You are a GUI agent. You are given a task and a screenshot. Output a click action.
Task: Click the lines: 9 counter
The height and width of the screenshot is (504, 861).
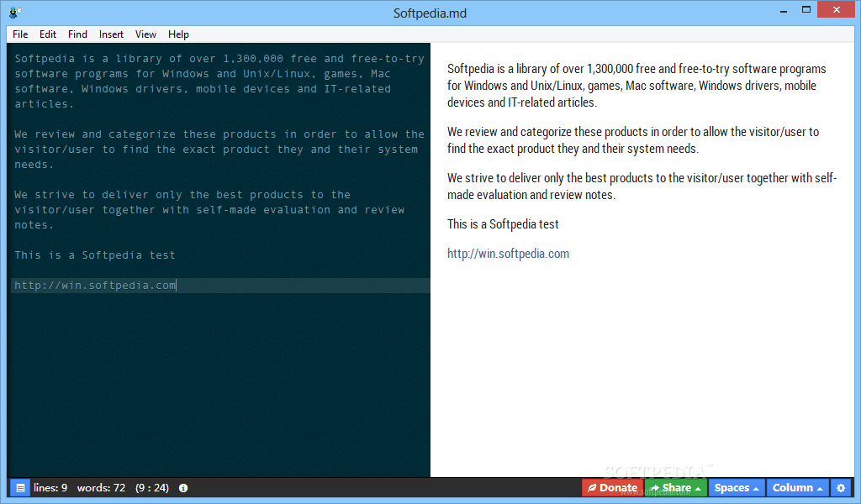point(50,487)
